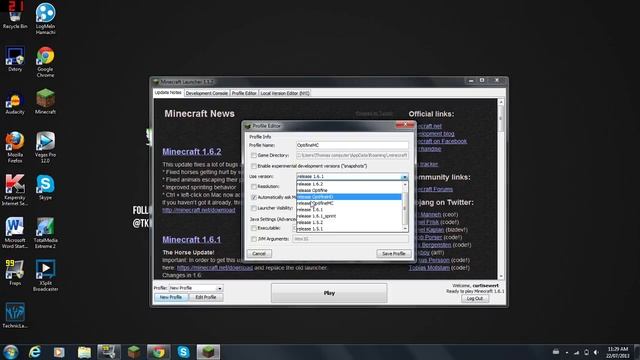Open the Minecraft 1.6.2 news headline link

tap(192, 152)
